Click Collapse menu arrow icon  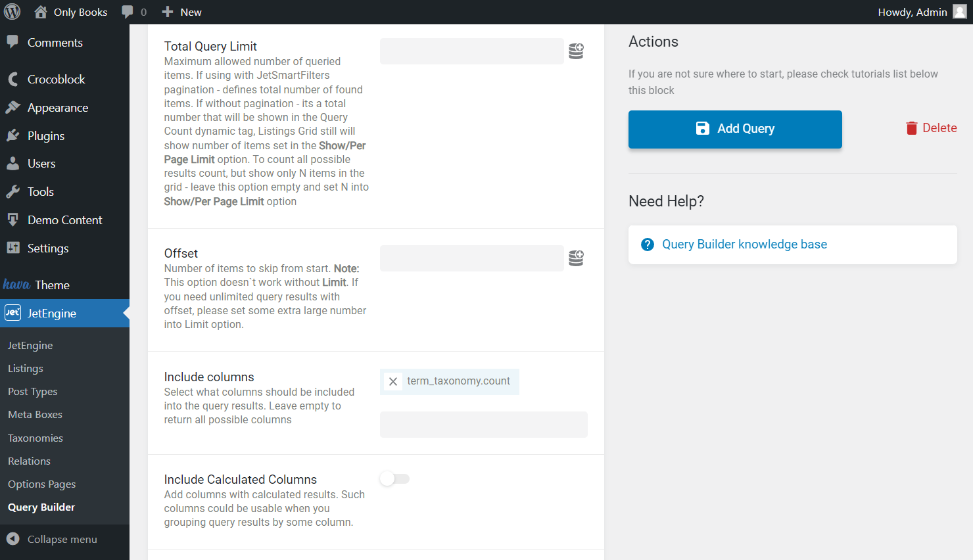[x=12, y=539]
